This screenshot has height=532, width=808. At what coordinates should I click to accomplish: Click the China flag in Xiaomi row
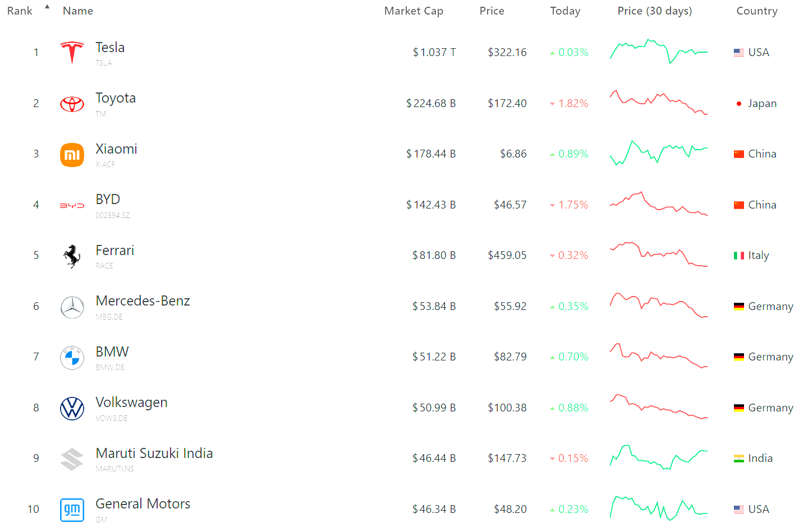(x=739, y=154)
